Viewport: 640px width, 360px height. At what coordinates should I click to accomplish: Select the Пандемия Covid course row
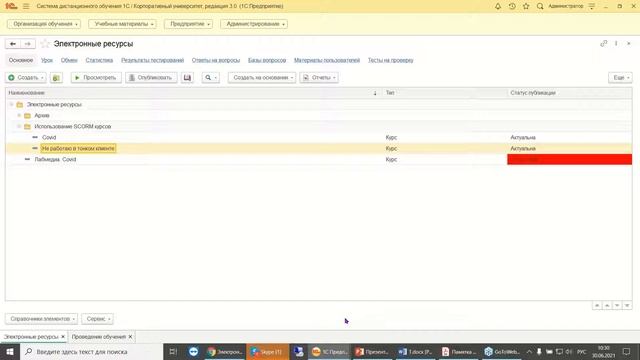tap(318, 160)
